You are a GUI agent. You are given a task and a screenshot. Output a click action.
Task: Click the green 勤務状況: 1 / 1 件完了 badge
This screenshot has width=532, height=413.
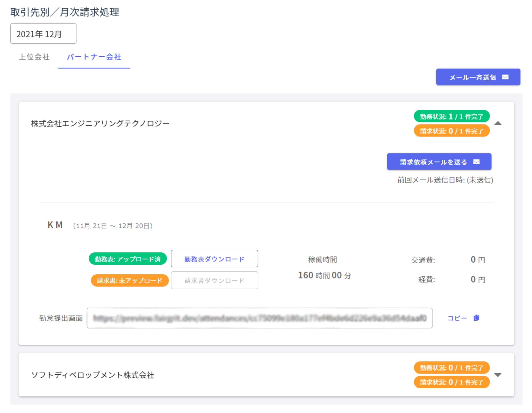pyautogui.click(x=451, y=116)
